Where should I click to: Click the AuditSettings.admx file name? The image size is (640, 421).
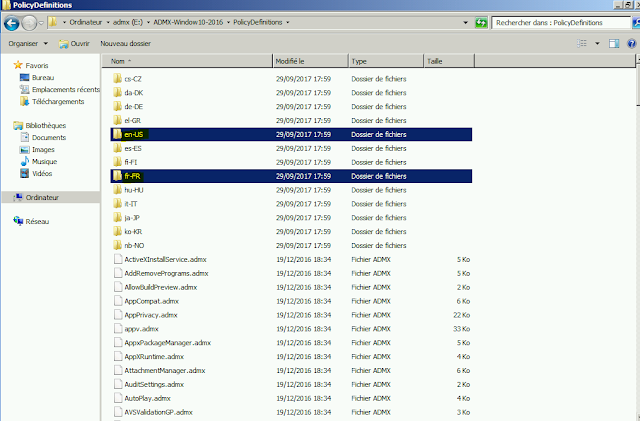pos(154,384)
